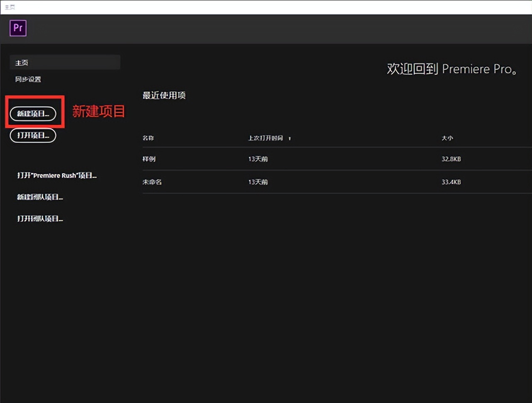Open an existing team project
Image resolution: width=532 pixels, height=403 pixels.
(x=39, y=218)
